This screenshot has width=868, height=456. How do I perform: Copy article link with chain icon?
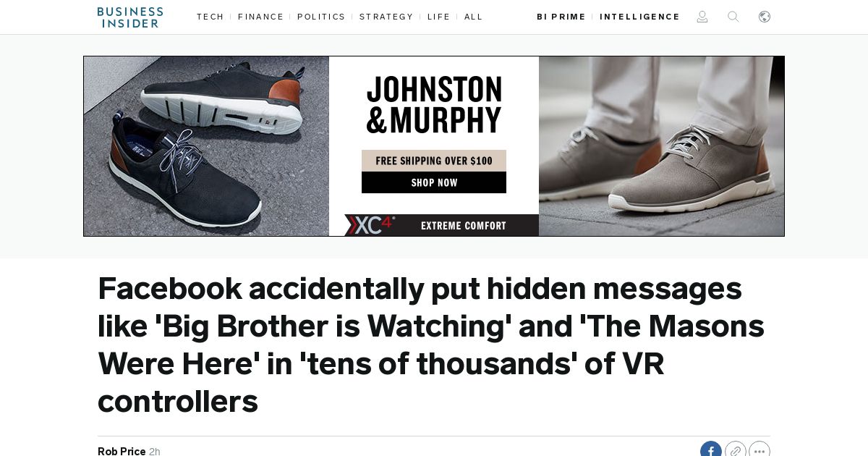[x=736, y=450]
